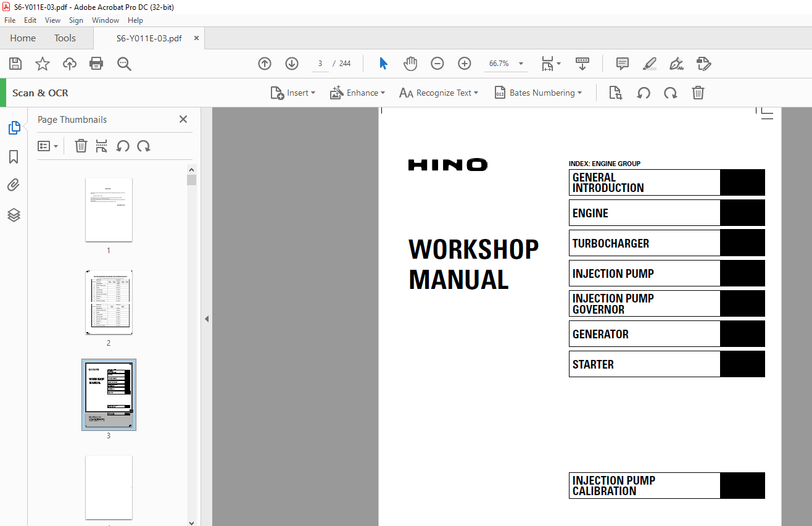This screenshot has width=812, height=526.
Task: Print the document using the printer icon
Action: pyautogui.click(x=96, y=64)
